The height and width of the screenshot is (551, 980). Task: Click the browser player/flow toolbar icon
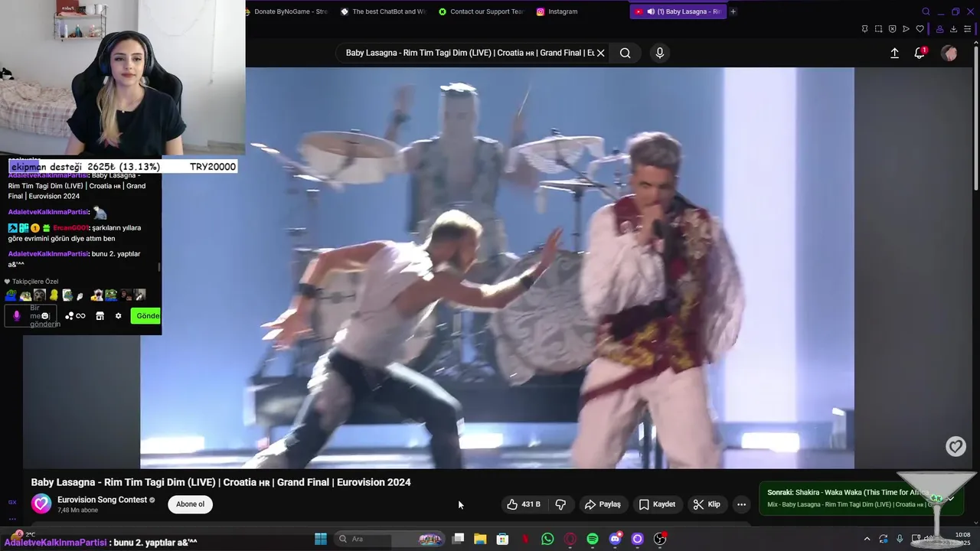(906, 29)
